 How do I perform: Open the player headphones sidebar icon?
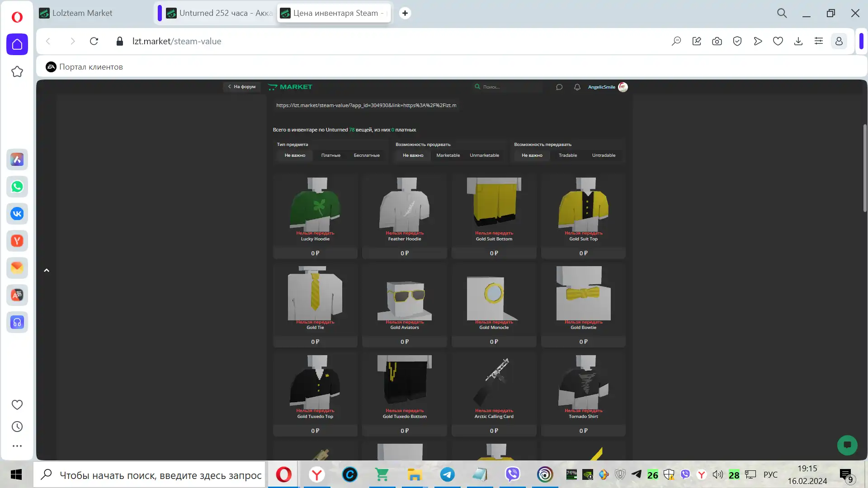point(17,322)
